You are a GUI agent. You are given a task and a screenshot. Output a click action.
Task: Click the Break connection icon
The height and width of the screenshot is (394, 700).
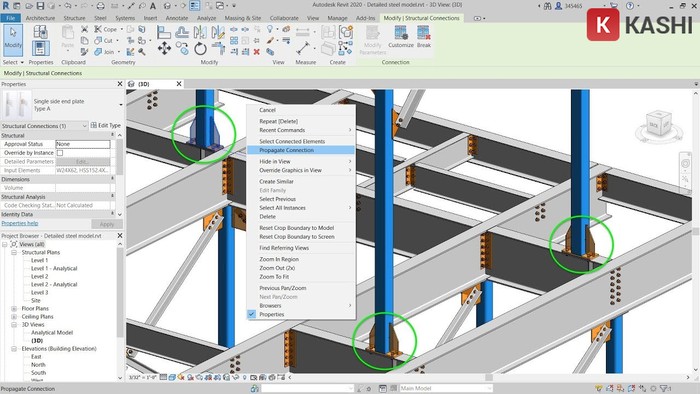(424, 37)
